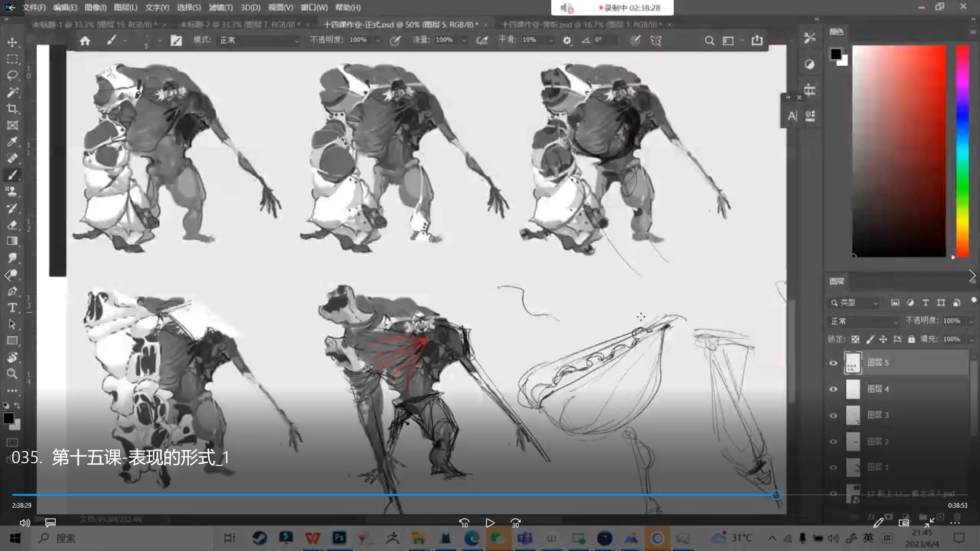
Task: Hide layer 图层 5 visibility eye
Action: [834, 363]
